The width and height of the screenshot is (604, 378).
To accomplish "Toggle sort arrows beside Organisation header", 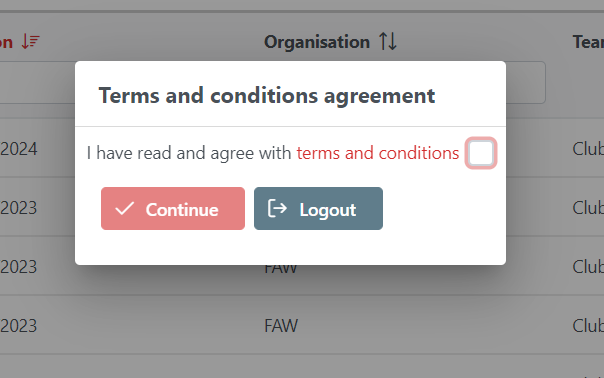I will coord(388,41).
